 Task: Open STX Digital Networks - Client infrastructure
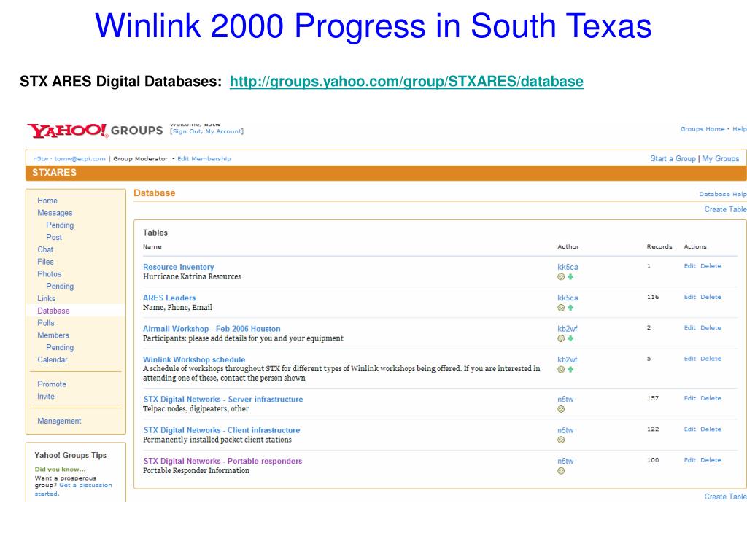click(x=222, y=430)
